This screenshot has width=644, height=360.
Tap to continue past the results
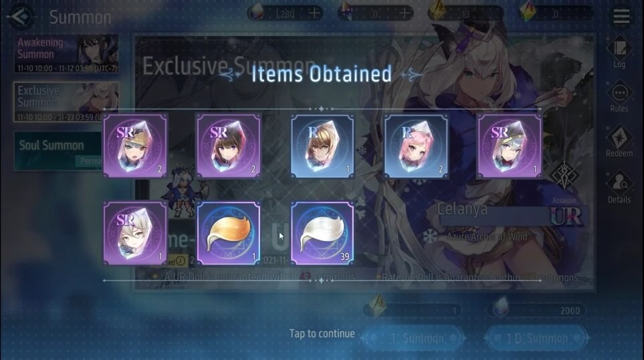coord(322,333)
